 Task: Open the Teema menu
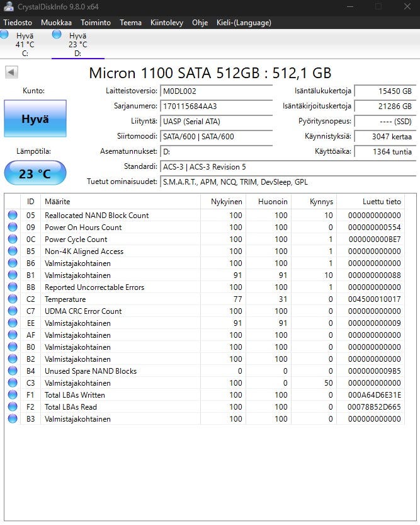pyautogui.click(x=130, y=23)
